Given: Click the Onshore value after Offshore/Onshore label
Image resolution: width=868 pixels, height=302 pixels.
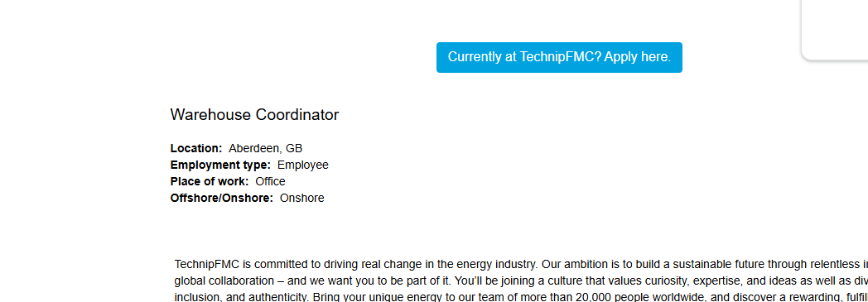Looking at the screenshot, I should pyautogui.click(x=302, y=198).
